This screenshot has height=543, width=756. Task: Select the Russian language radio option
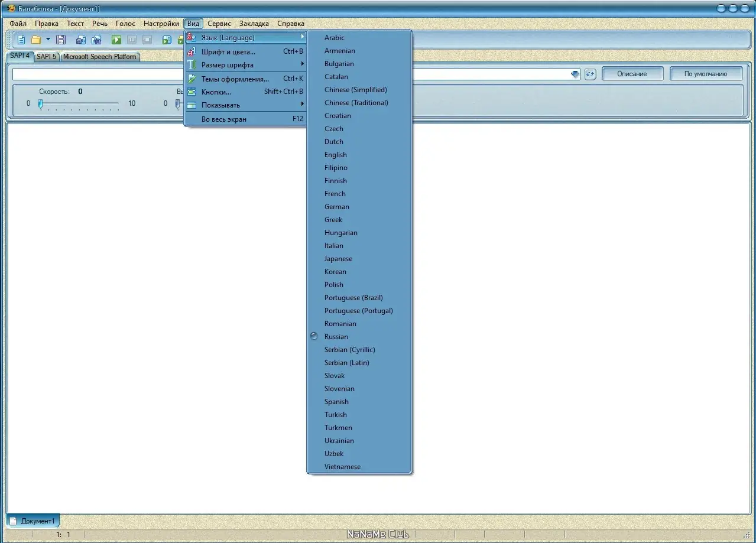tap(359, 337)
